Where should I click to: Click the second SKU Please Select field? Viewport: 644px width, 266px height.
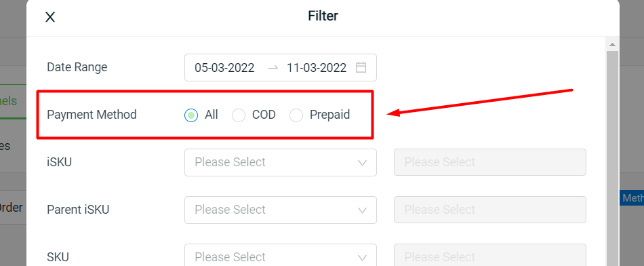click(490, 255)
